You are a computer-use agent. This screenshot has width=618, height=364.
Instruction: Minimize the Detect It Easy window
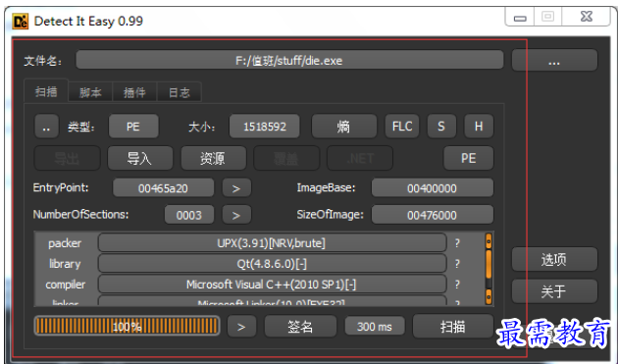point(520,18)
